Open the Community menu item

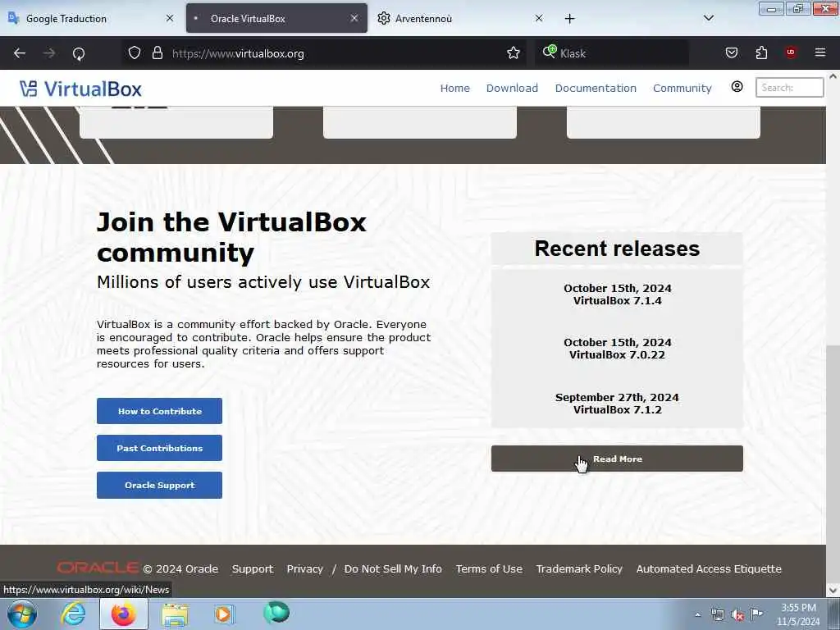(x=682, y=88)
